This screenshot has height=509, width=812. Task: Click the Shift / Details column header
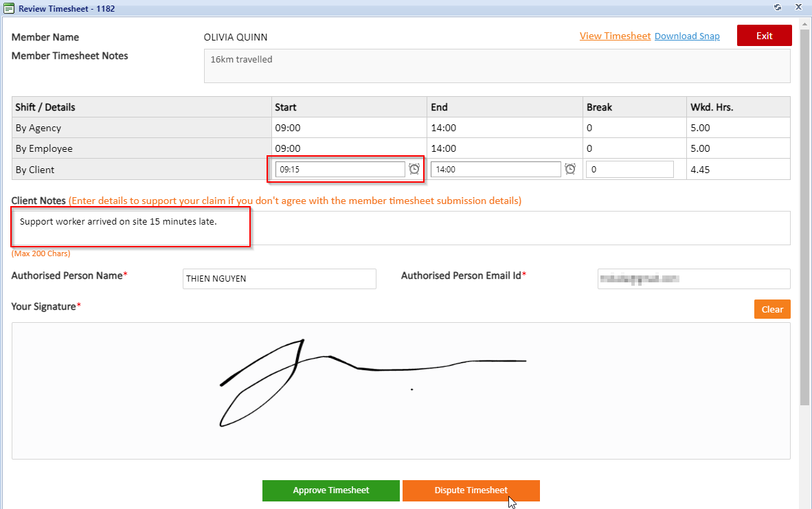(x=45, y=107)
